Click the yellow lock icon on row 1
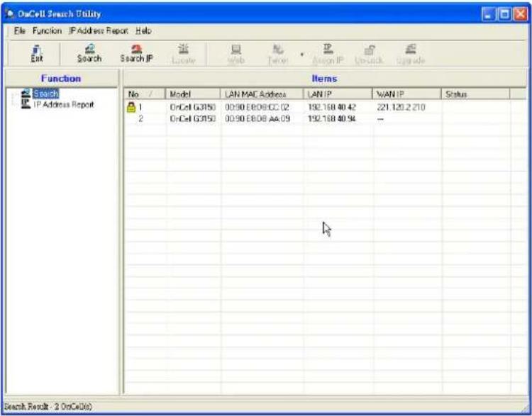 click(131, 107)
